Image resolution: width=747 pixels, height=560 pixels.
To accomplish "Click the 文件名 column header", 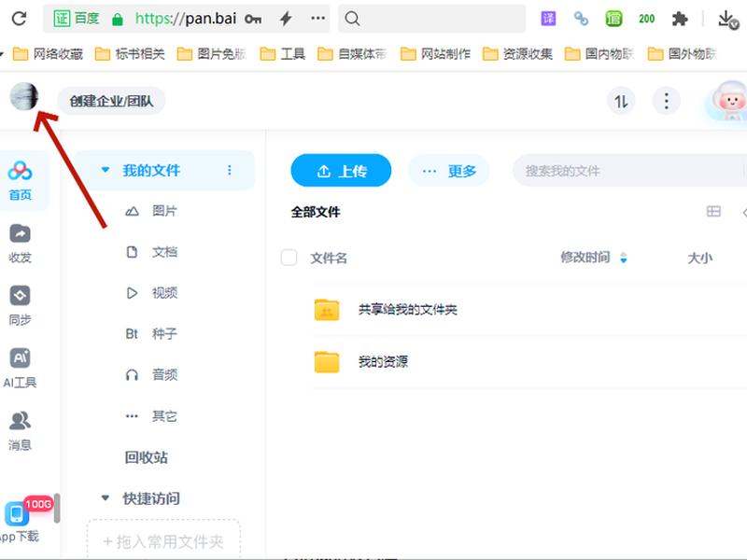I will [x=329, y=258].
